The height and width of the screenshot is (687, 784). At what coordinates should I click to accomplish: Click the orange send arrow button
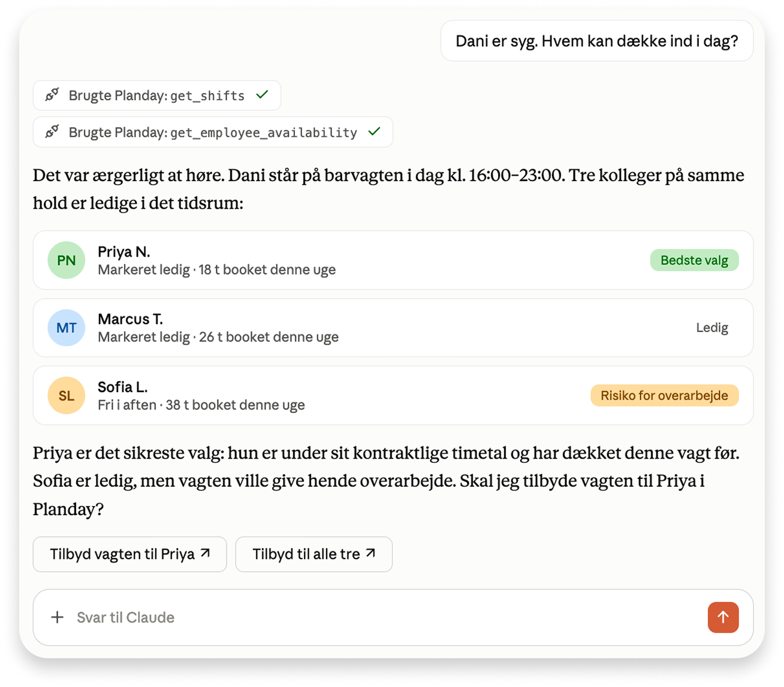tap(723, 617)
